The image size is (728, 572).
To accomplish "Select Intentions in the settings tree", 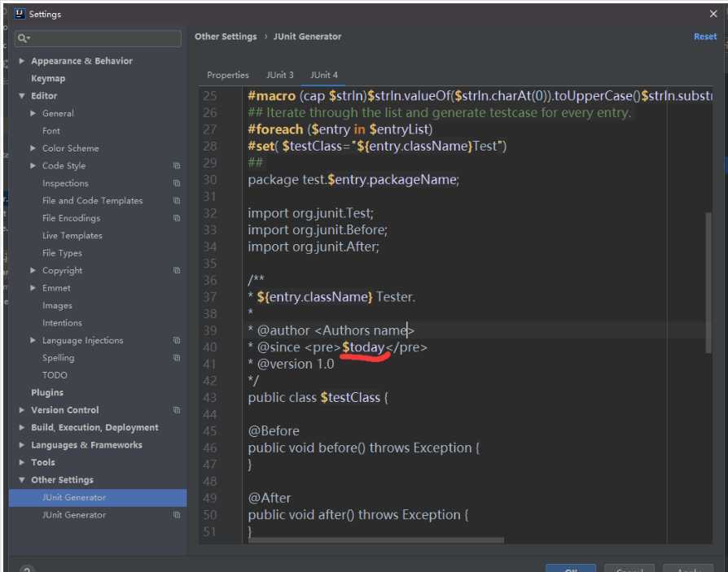I will coord(62,323).
